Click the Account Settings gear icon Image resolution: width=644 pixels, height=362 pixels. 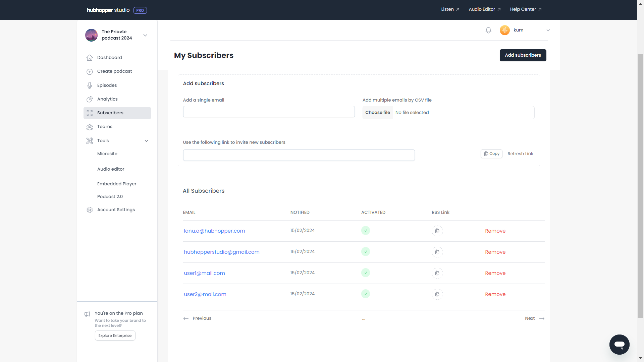90,210
